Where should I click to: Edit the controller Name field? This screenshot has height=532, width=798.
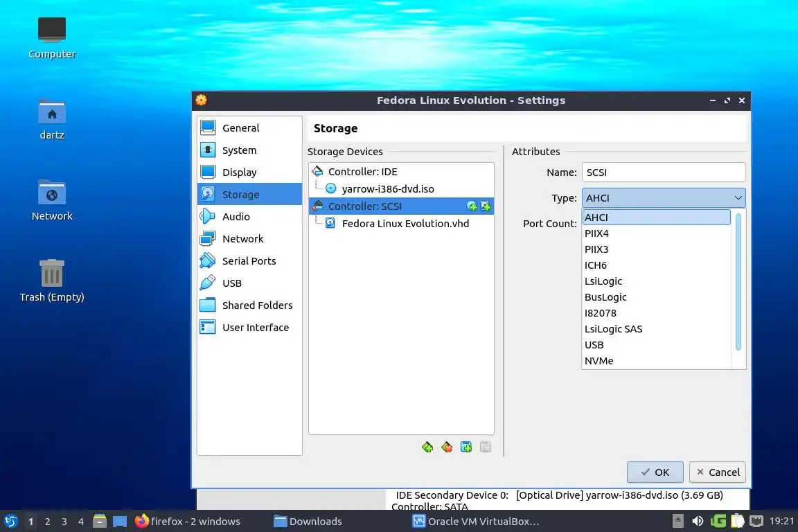[x=664, y=172]
